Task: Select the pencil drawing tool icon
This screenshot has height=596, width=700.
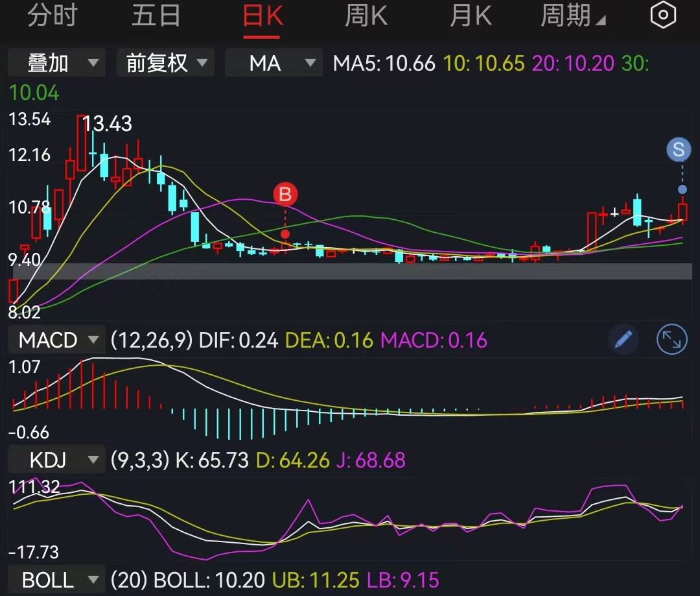Action: 623,339
